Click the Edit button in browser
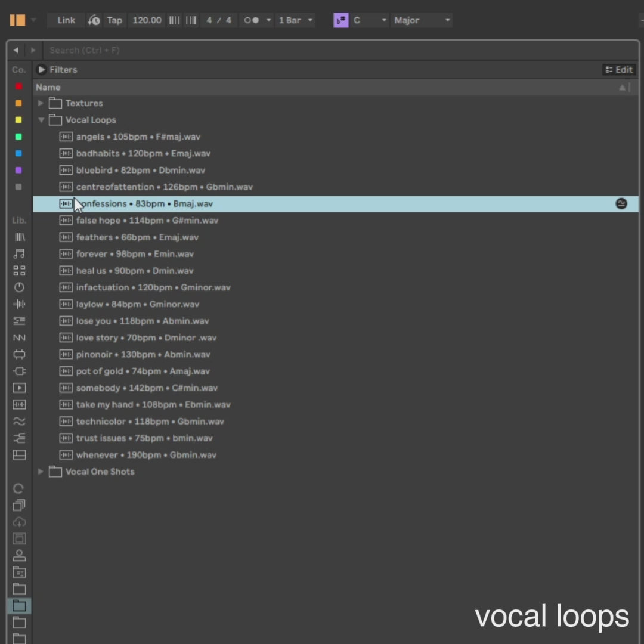This screenshot has height=644, width=644. coord(619,70)
